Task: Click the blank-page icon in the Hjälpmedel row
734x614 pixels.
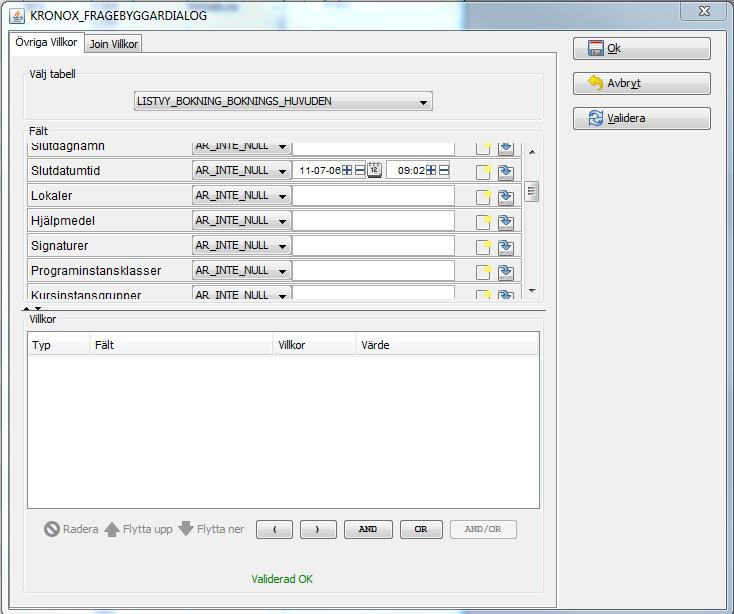Action: pos(483,222)
